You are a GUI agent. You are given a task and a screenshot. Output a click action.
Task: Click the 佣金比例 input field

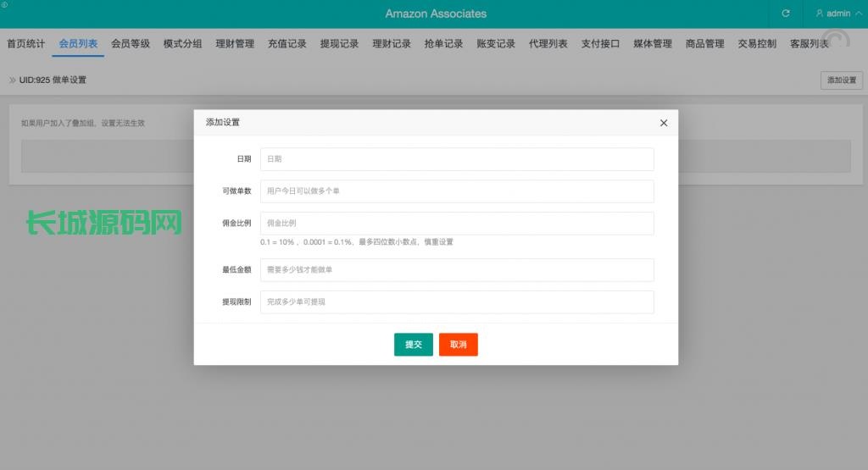click(x=457, y=224)
